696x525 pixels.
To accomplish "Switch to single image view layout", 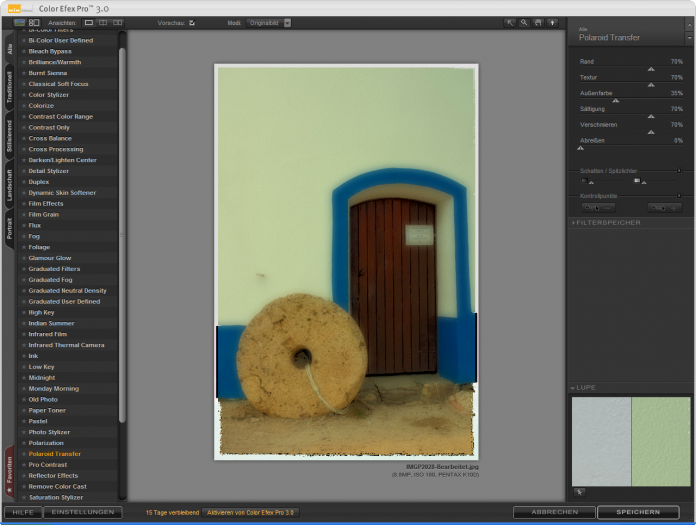I will [89, 22].
